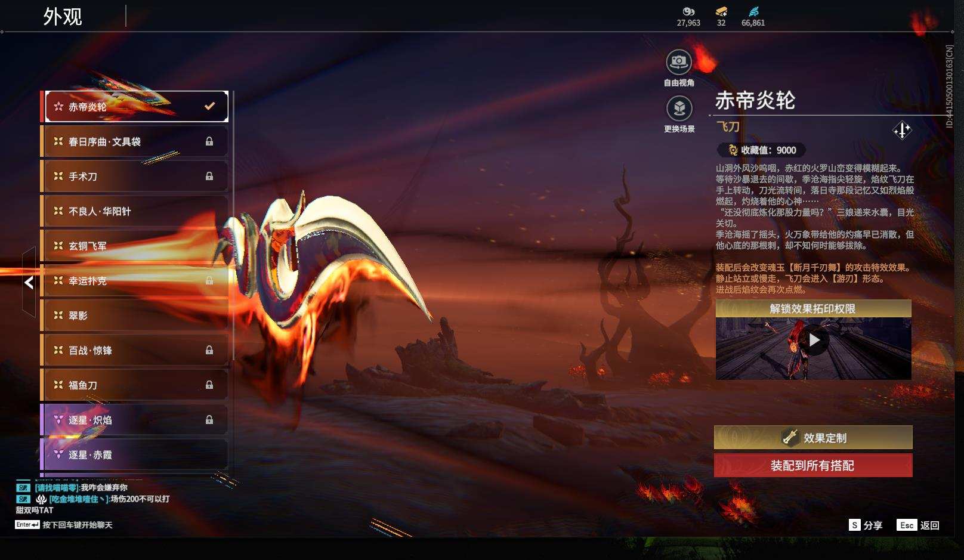Viewport: 964px width, 560px height.
Task: Play the effect preview video
Action: click(x=814, y=341)
